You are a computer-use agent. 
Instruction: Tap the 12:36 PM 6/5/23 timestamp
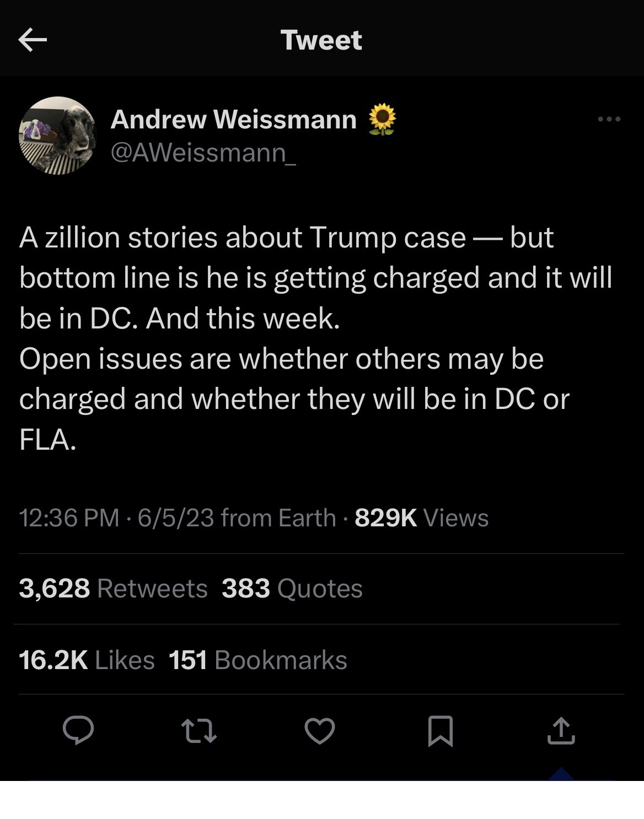point(116,518)
